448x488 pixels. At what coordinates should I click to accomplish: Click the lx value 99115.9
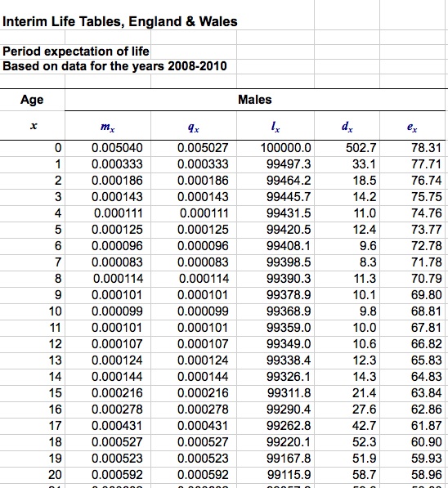289,475
